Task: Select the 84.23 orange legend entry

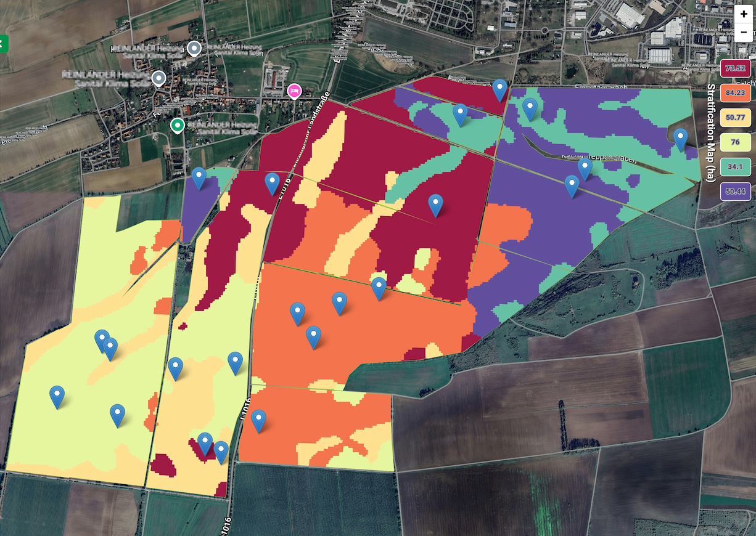Action: [x=735, y=92]
